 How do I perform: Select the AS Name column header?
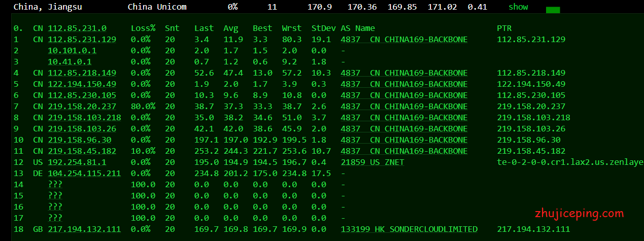pos(358,28)
